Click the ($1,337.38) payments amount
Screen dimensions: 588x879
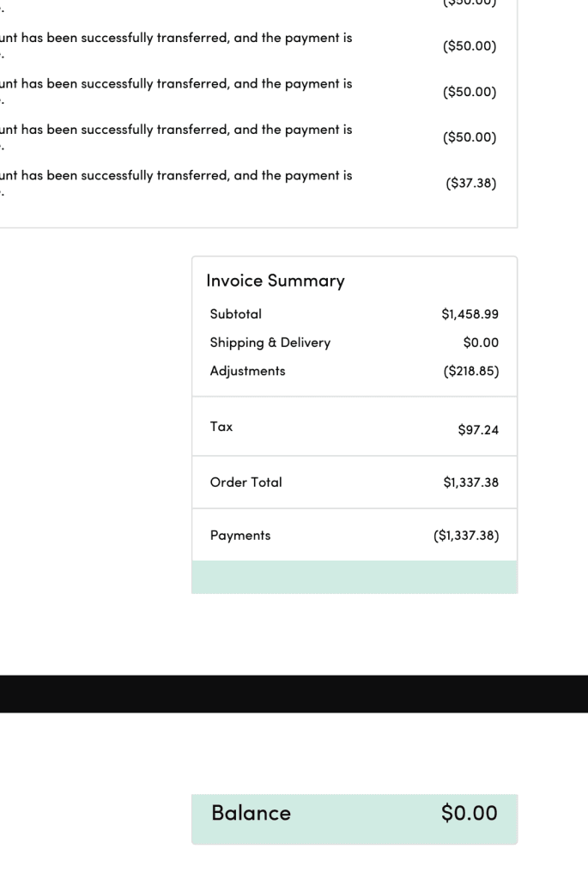466,536
